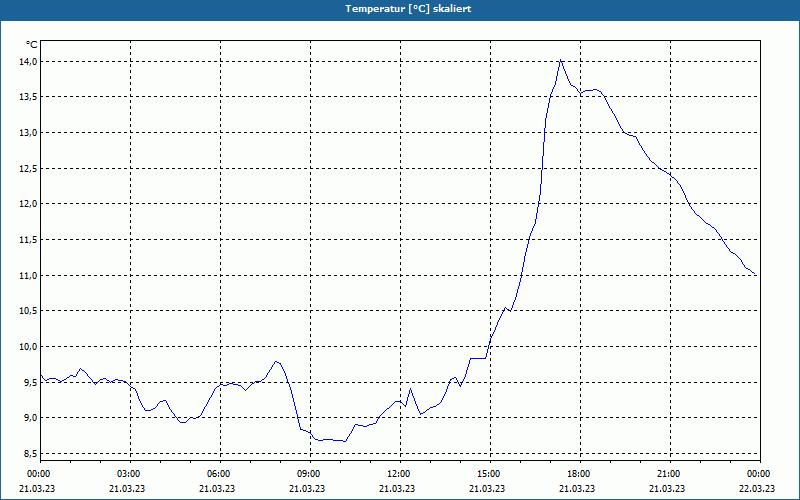This screenshot has height=500, width=800.
Task: Select the 12,0 y-axis label
Action: pyautogui.click(x=29, y=204)
